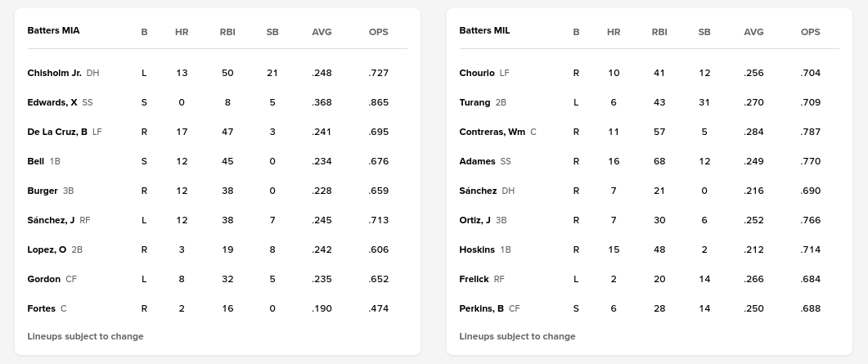Click Sánchez, J in MIA batters

click(51, 220)
